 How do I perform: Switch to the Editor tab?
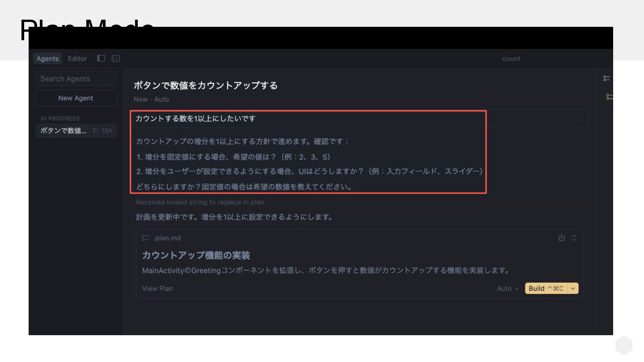pyautogui.click(x=77, y=59)
